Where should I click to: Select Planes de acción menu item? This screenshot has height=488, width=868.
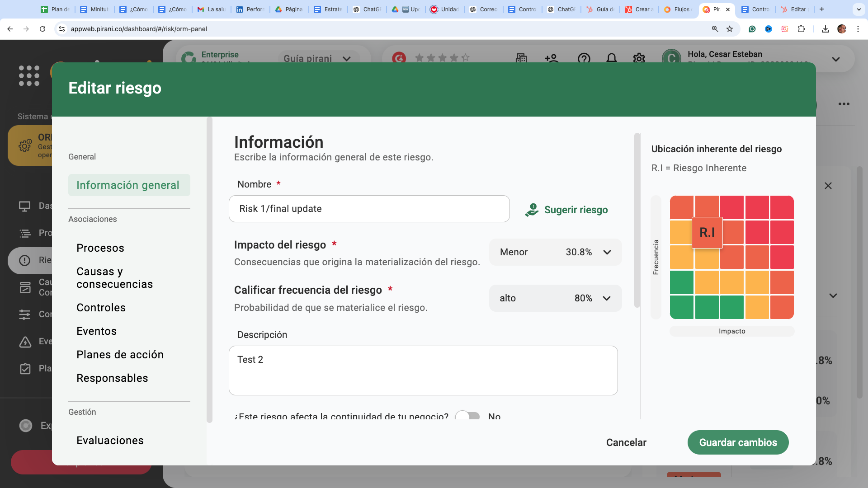pyautogui.click(x=120, y=355)
